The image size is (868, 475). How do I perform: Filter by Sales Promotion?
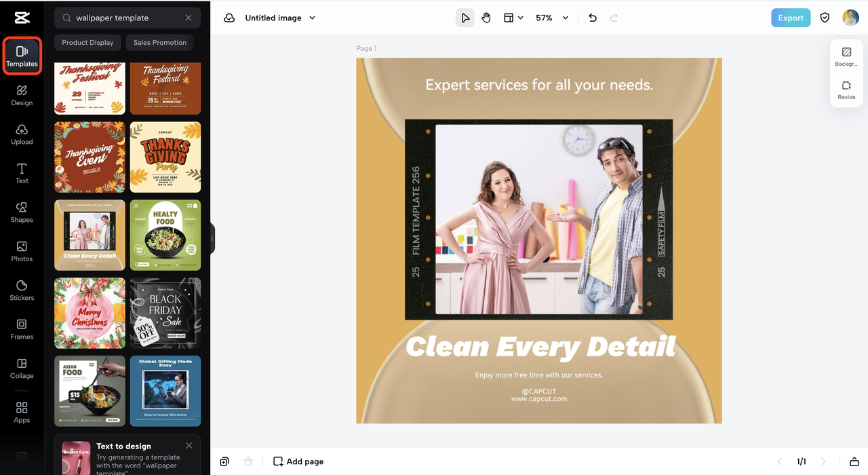pyautogui.click(x=160, y=42)
